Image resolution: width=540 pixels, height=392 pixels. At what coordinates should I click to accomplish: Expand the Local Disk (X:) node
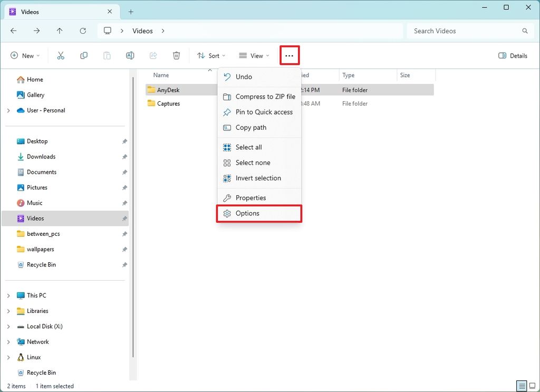8,327
